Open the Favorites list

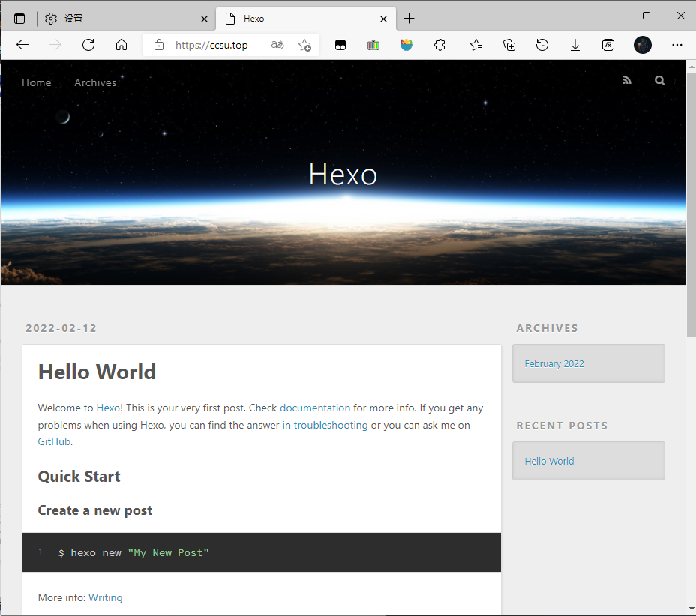pyautogui.click(x=476, y=45)
